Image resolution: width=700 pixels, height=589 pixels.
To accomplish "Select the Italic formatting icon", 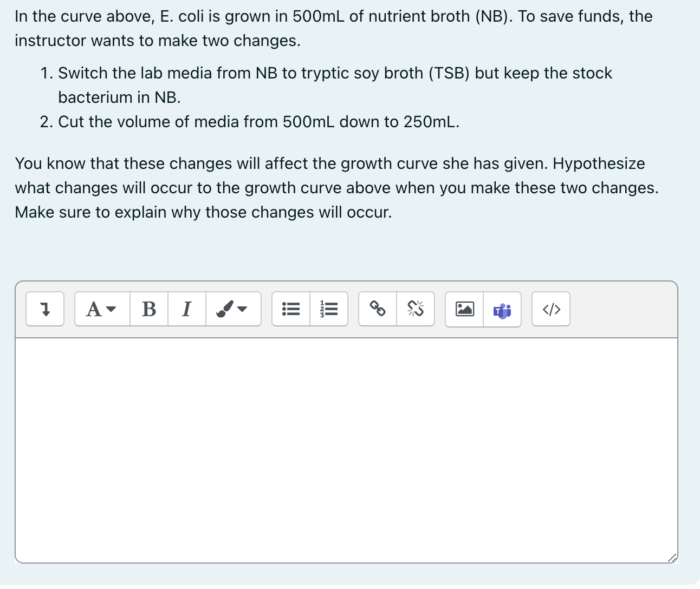I will coord(186,309).
